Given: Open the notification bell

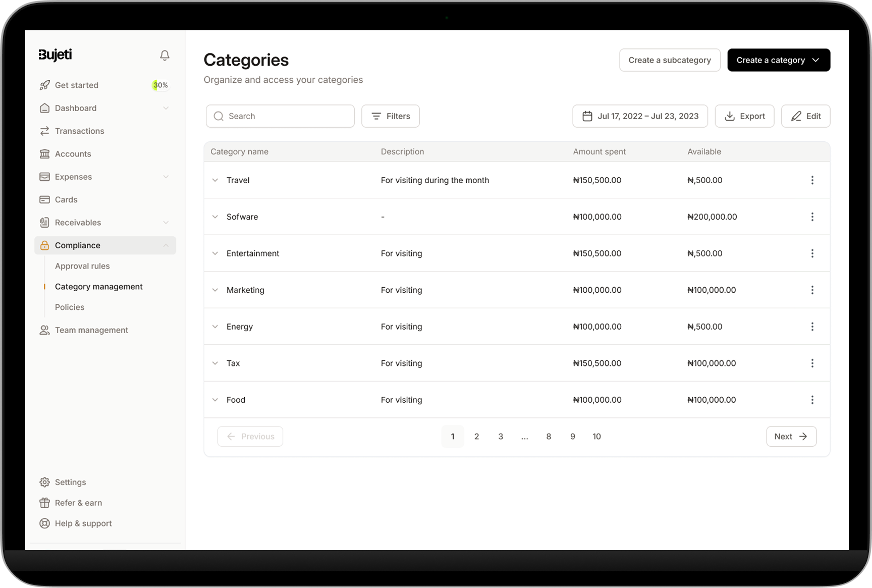Looking at the screenshot, I should point(165,56).
